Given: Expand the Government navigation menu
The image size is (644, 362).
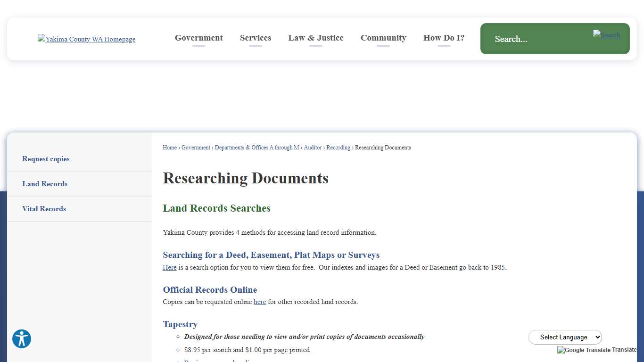Looking at the screenshot, I should (198, 38).
